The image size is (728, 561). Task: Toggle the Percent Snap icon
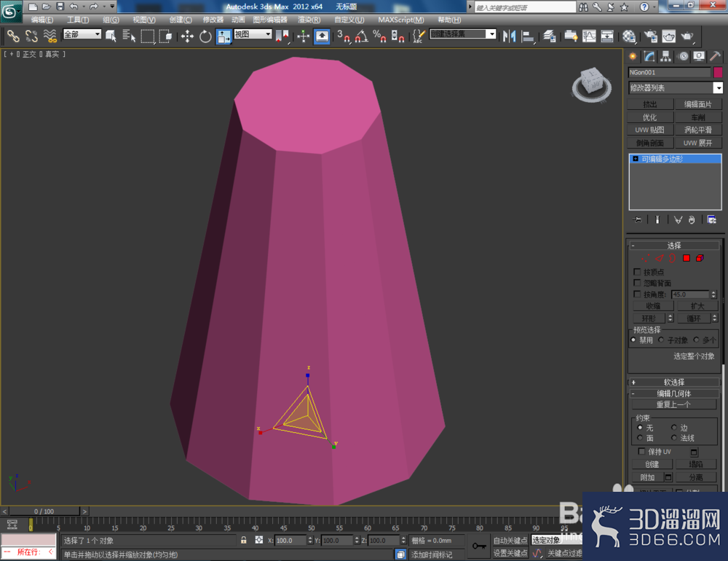[x=379, y=36]
